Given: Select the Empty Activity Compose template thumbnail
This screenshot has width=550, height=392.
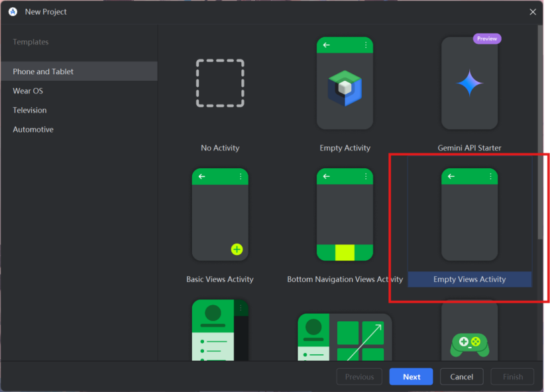Looking at the screenshot, I should [345, 83].
